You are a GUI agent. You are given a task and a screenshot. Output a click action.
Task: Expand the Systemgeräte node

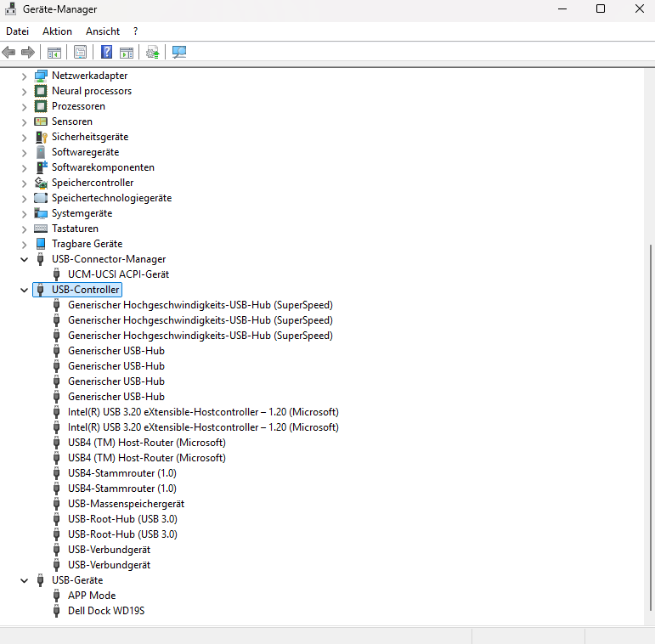tap(25, 214)
